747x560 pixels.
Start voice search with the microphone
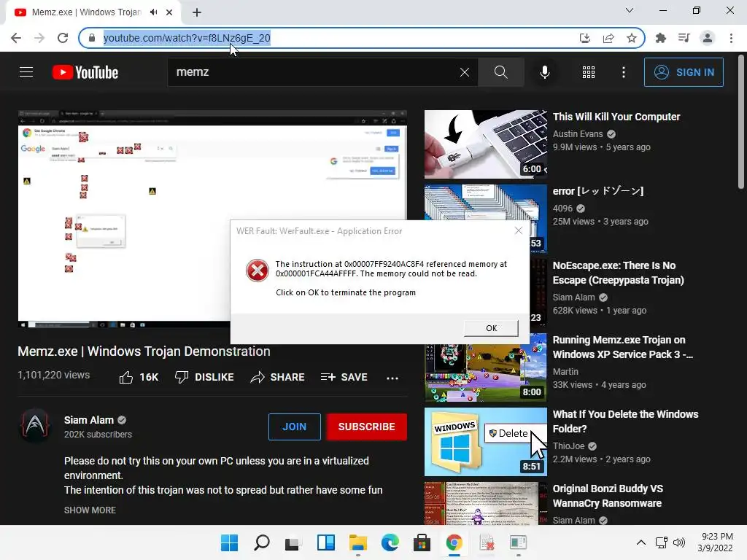point(544,72)
